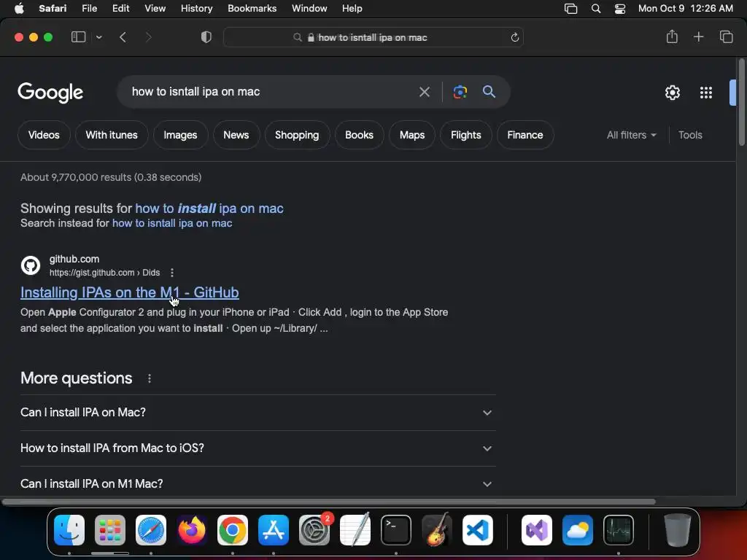Click the horizontal scrollbar at the bottom
747x560 pixels.
click(x=329, y=502)
